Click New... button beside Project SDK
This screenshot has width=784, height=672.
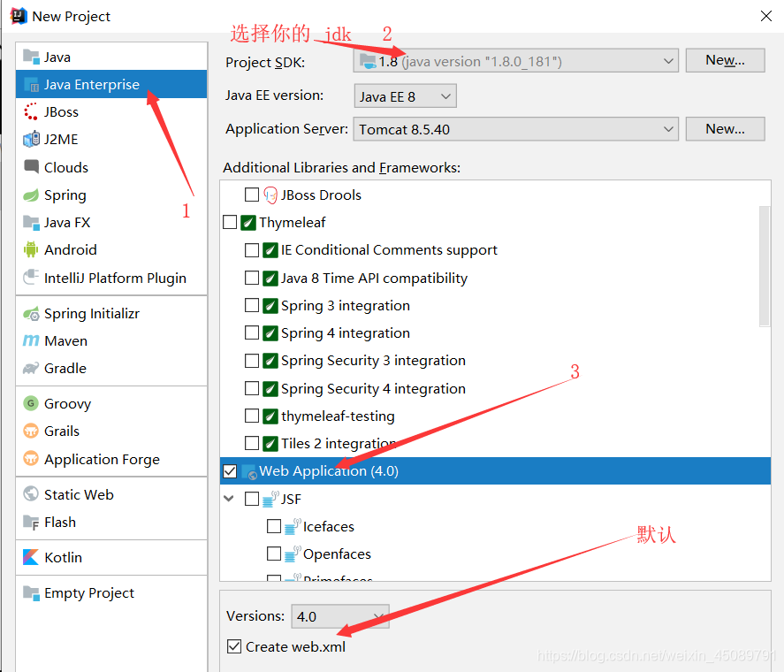[x=725, y=60]
